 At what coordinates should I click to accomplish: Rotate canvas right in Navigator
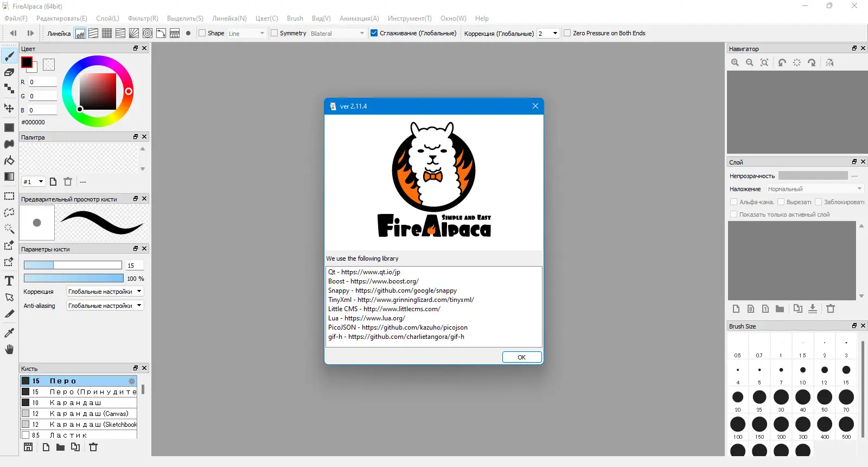coord(812,62)
